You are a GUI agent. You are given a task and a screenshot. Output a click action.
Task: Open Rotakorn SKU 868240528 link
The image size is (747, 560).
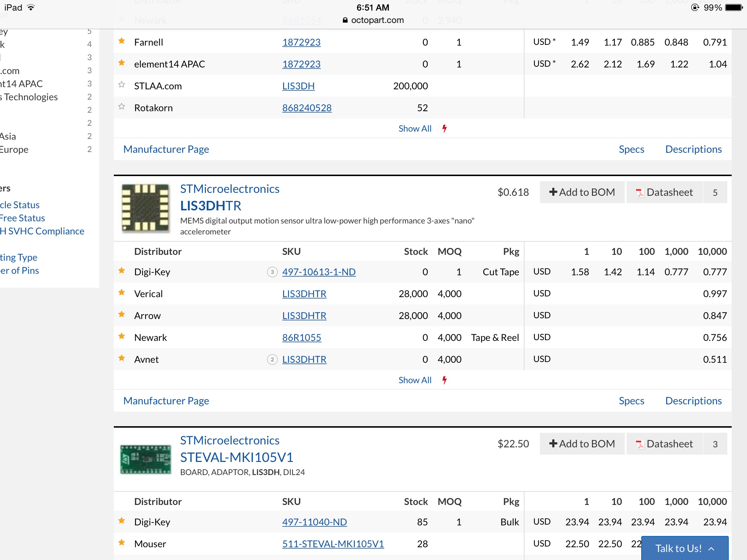pyautogui.click(x=307, y=108)
